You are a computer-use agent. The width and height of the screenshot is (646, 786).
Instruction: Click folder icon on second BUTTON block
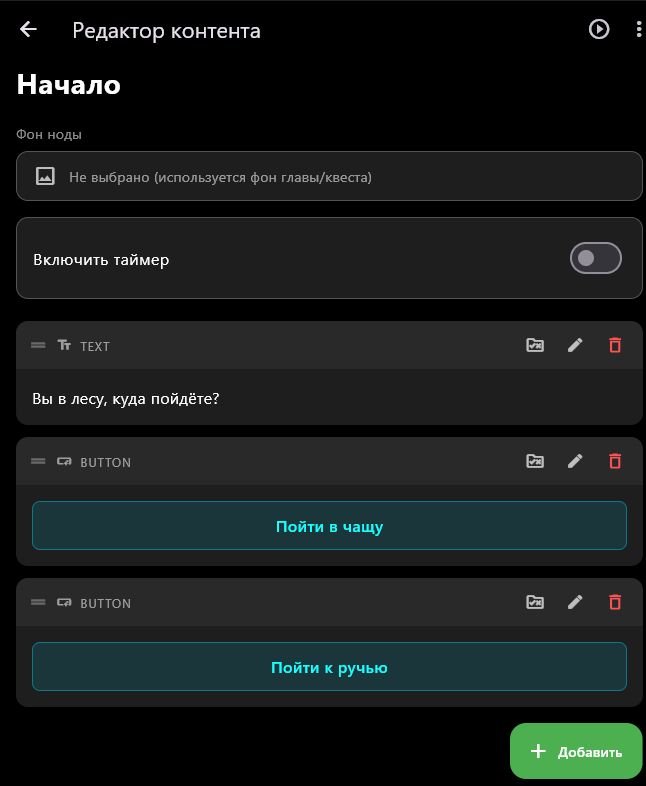click(535, 602)
